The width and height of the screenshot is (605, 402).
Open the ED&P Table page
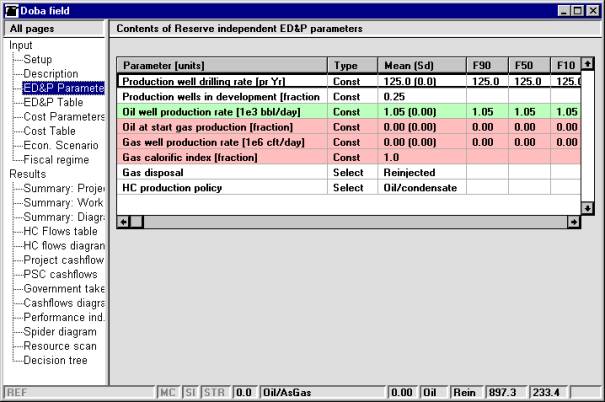click(x=53, y=102)
